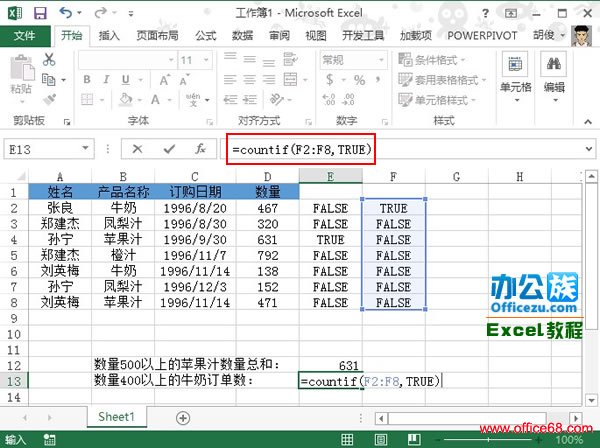
Task: Switch to the 插入 tab
Action: tap(109, 36)
